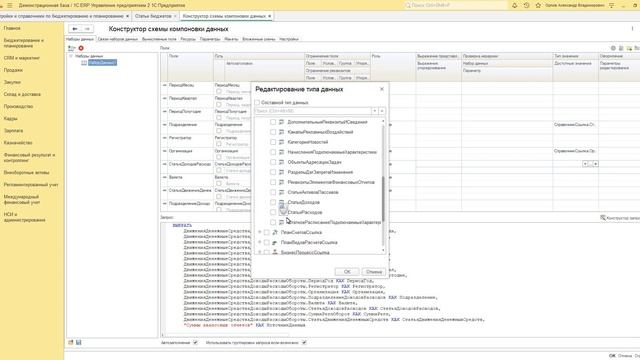Click the dialog's search input field

pos(313,111)
